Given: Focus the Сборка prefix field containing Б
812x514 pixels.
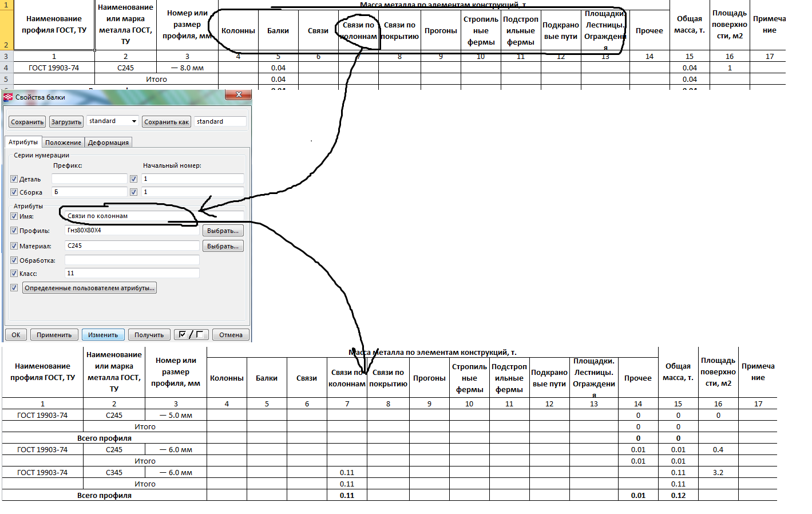Looking at the screenshot, I should coord(89,192).
